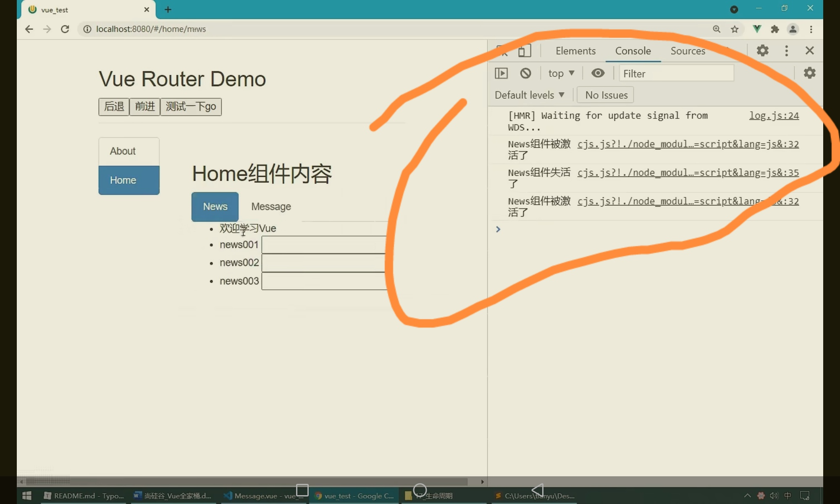
Task: Toggle the console sidebar panel icon
Action: point(501,73)
